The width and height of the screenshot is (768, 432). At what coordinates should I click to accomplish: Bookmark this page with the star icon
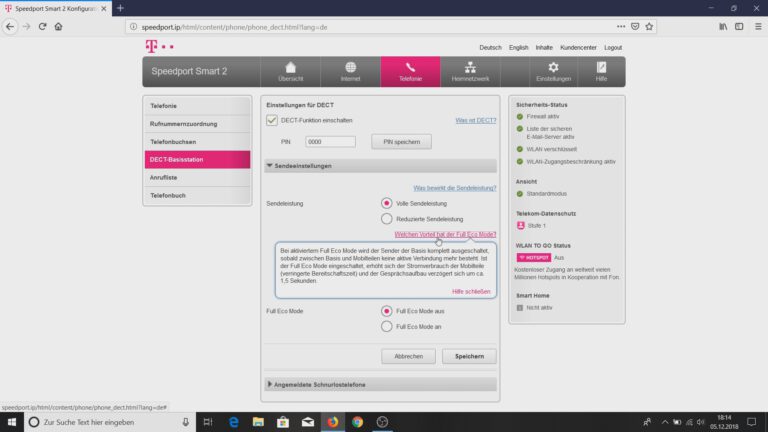coord(649,26)
